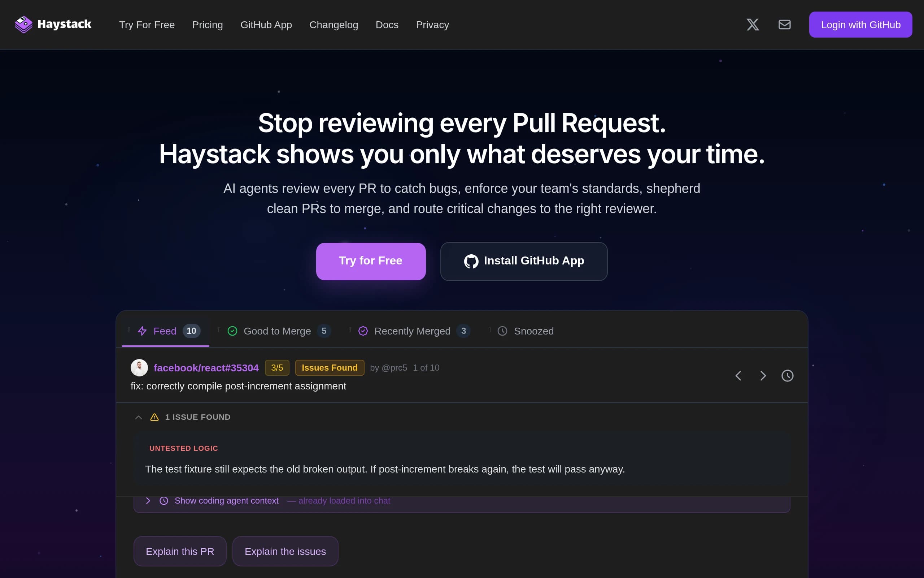Open the Changelog page
This screenshot has width=924, height=578.
334,25
